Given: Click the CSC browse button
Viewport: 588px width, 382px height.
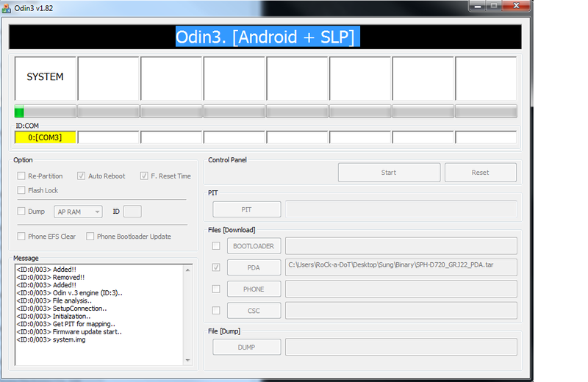Looking at the screenshot, I should [254, 311].
